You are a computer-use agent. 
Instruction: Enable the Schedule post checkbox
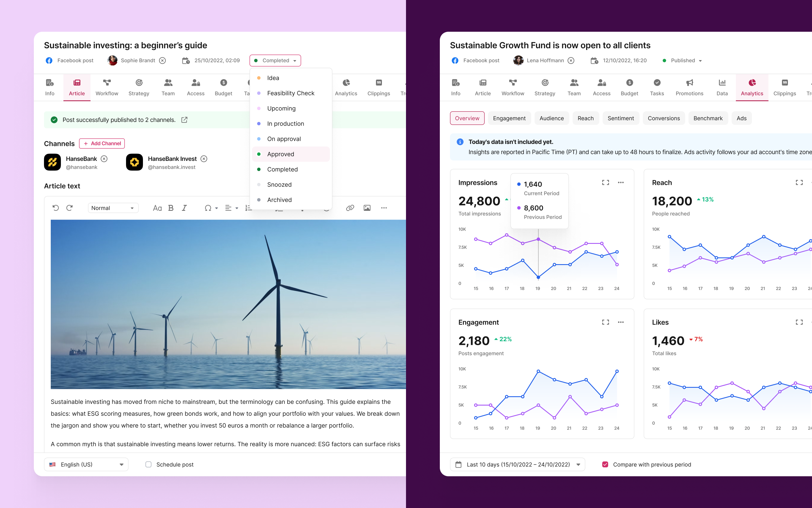(x=148, y=464)
